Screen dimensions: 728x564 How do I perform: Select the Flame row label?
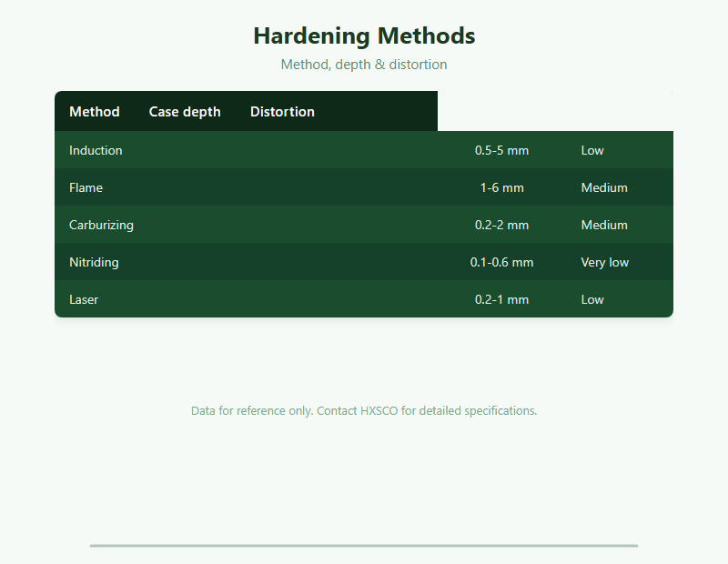[86, 187]
